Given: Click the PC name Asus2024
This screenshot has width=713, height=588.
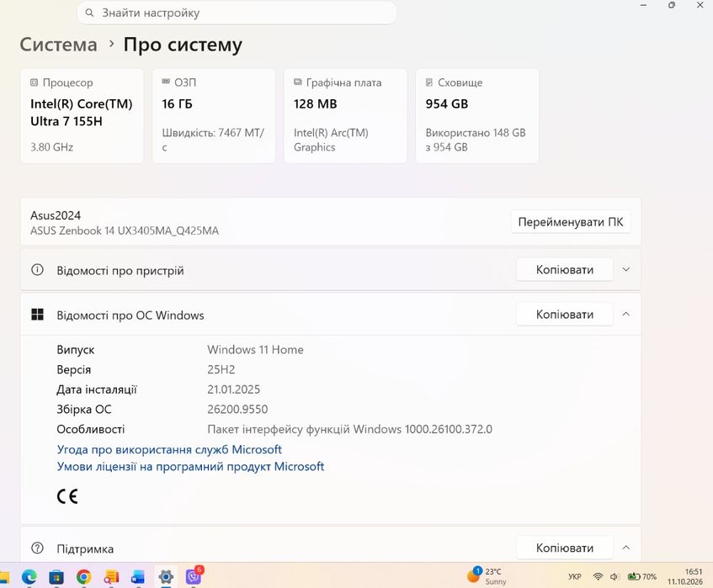Looking at the screenshot, I should [56, 215].
